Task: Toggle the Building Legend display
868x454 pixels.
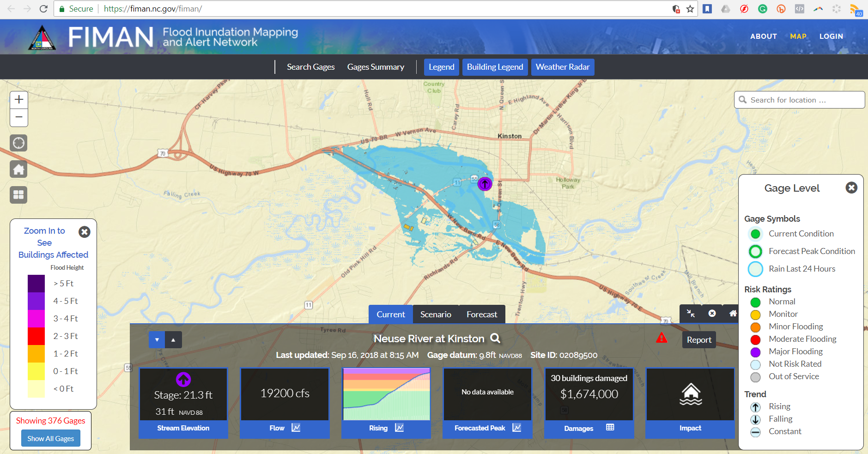Action: pos(494,67)
